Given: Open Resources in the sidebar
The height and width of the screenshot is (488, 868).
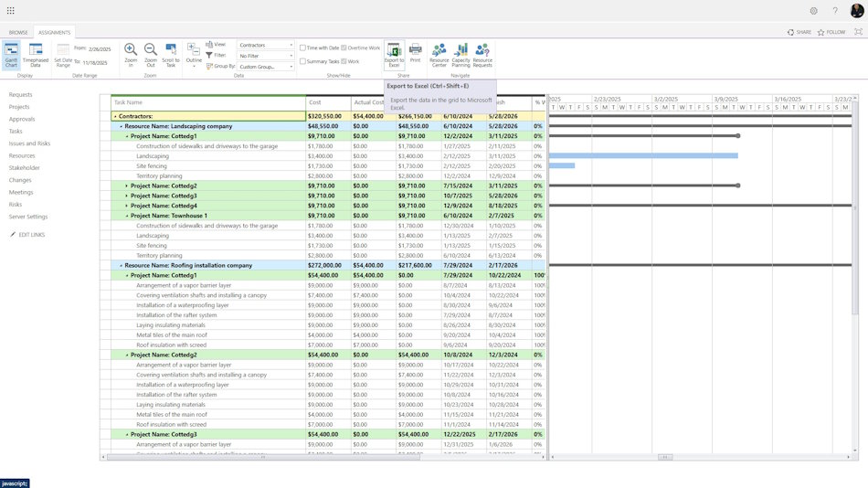Looking at the screenshot, I should (x=22, y=155).
